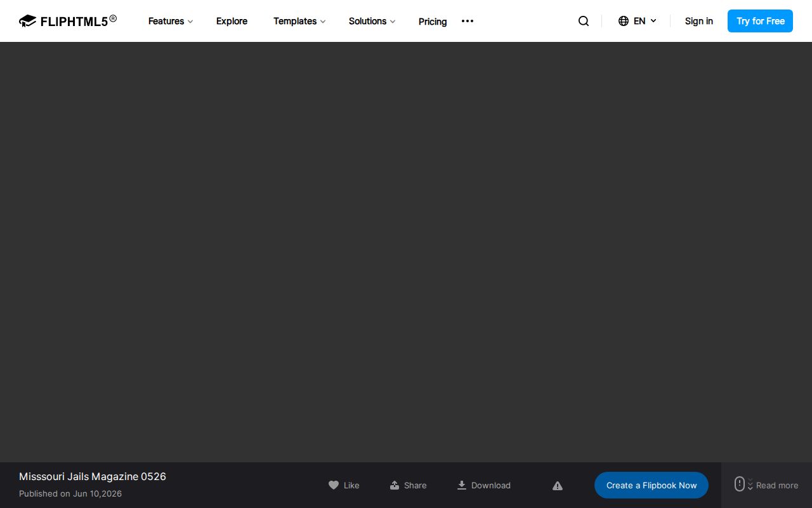Open the search magnifier icon
The height and width of the screenshot is (508, 812).
[x=584, y=21]
